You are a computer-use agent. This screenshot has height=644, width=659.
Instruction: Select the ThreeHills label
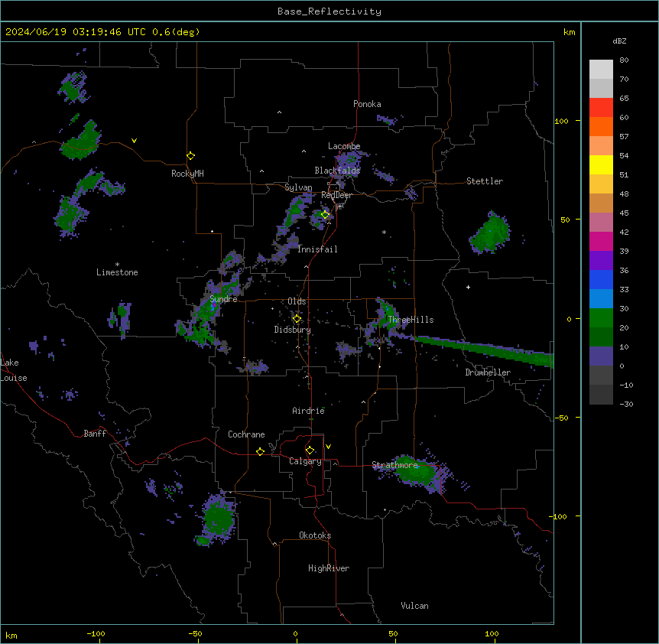(411, 320)
